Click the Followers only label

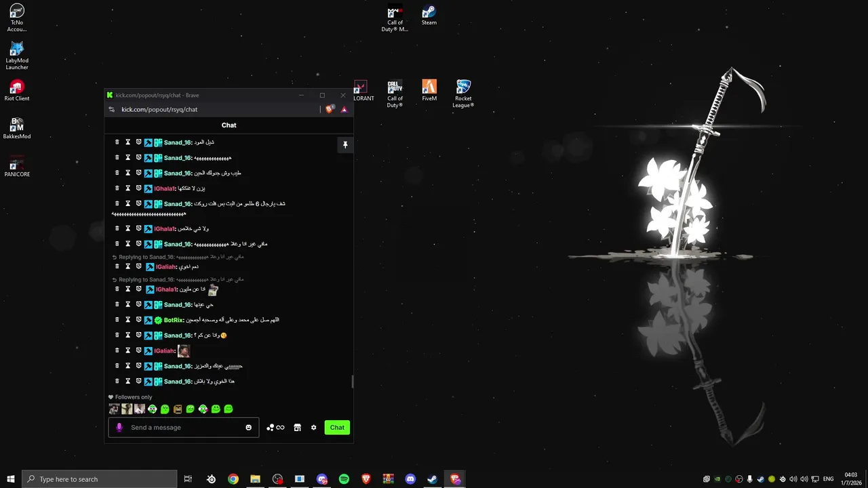pyautogui.click(x=134, y=397)
